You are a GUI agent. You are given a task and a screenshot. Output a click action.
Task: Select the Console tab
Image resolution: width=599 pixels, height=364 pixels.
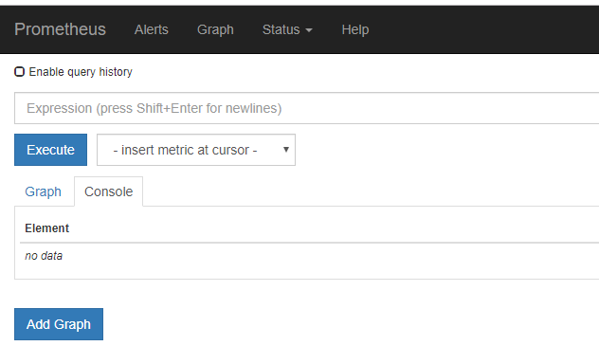coord(108,191)
